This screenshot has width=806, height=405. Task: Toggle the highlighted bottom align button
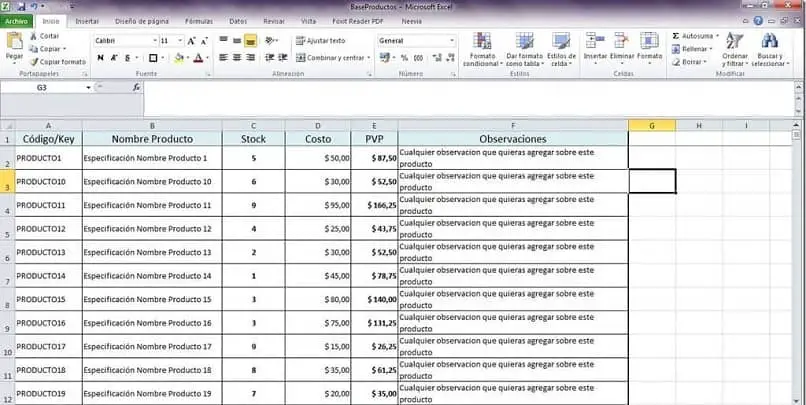click(x=250, y=41)
